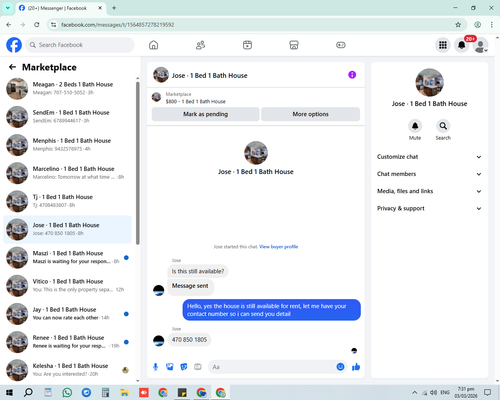Open the Friends icon in top navigation
Viewport: 500px width, 400px height.
click(x=200, y=45)
